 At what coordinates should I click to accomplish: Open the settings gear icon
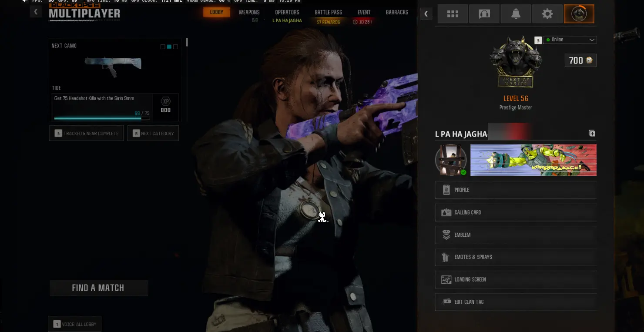point(547,14)
